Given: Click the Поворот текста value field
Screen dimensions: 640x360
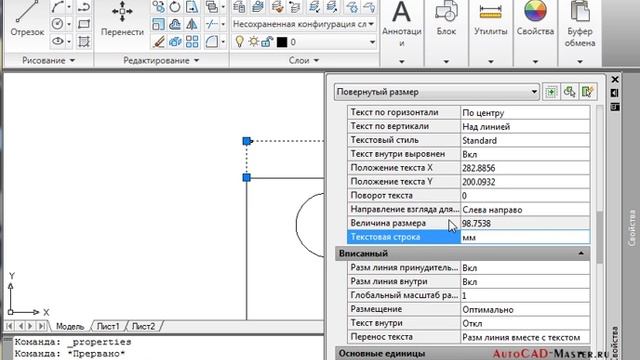Looking at the screenshot, I should pos(525,196).
